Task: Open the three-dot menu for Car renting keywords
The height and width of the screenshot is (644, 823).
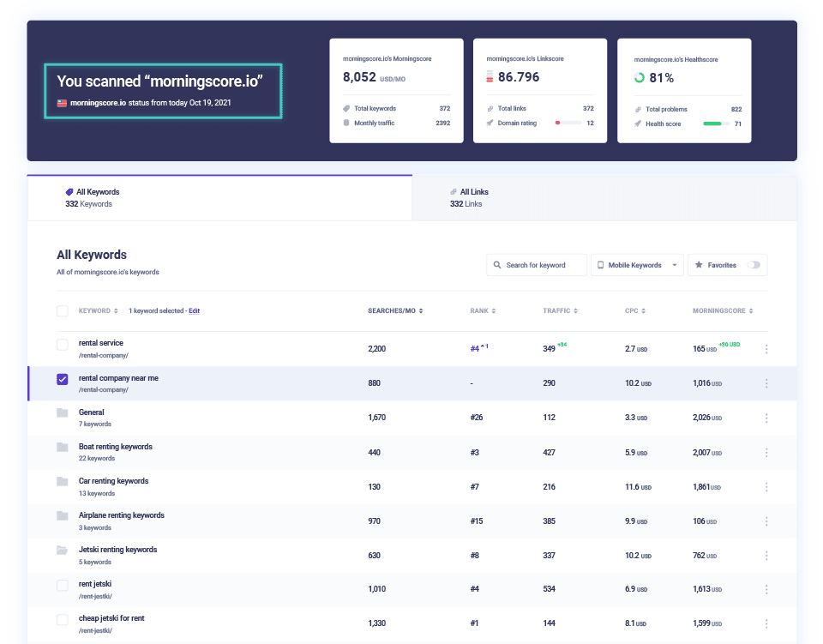Action: click(x=766, y=487)
